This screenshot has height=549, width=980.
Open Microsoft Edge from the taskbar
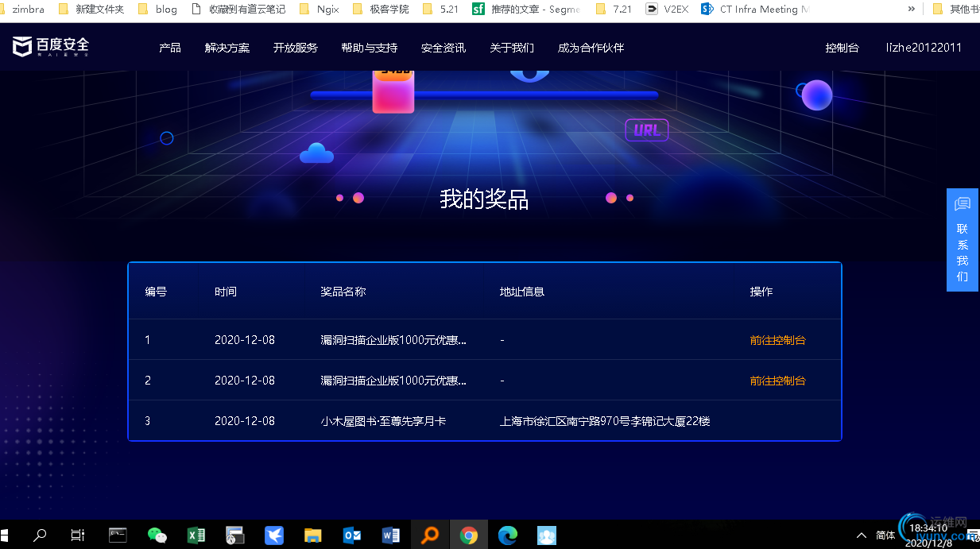(x=508, y=535)
